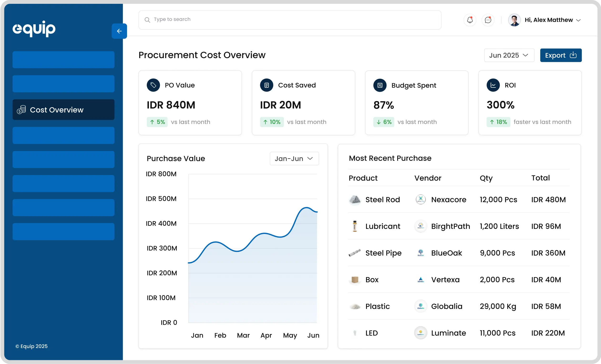The width and height of the screenshot is (601, 364).
Task: Click the ROI chart icon
Action: (x=493, y=85)
